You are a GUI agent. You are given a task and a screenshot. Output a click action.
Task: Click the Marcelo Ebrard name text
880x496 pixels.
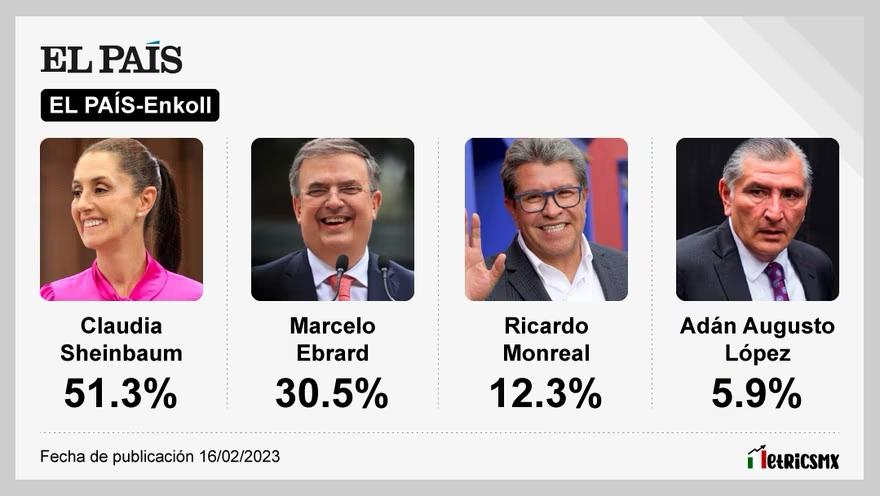click(333, 339)
